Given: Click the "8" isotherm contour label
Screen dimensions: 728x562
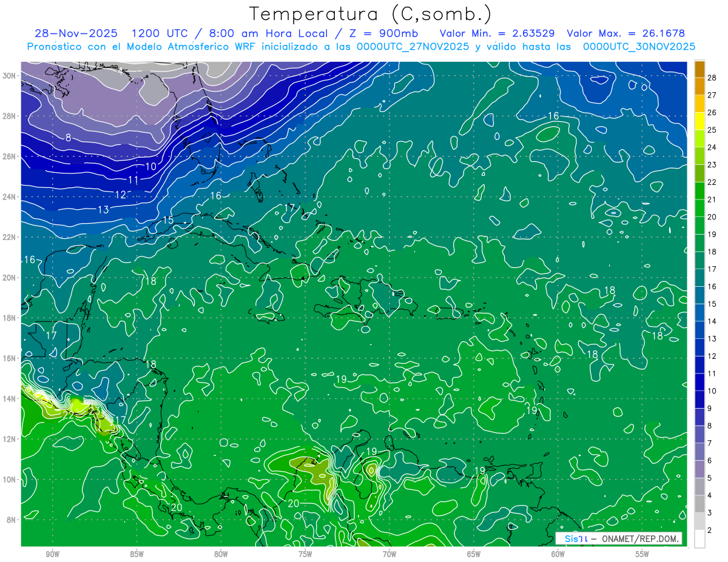Looking at the screenshot, I should point(68,138).
